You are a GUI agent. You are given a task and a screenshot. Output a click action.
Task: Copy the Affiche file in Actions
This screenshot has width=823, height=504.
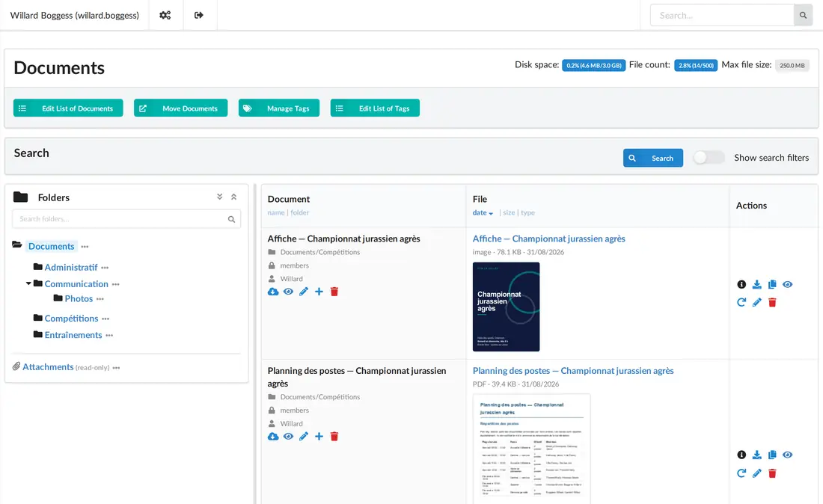pyautogui.click(x=771, y=284)
